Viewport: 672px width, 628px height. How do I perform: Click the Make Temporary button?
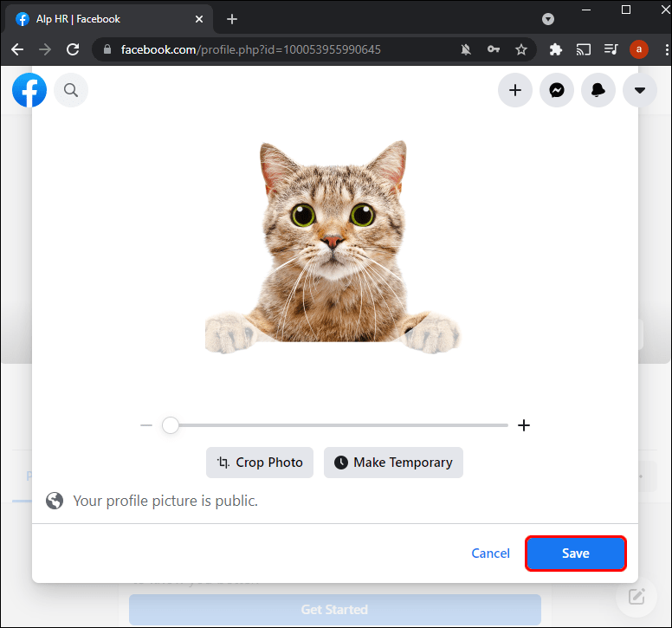[x=393, y=463]
